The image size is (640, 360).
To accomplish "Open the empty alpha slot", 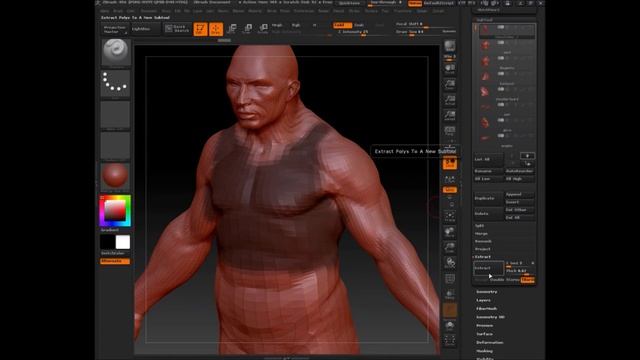I will tap(116, 115).
